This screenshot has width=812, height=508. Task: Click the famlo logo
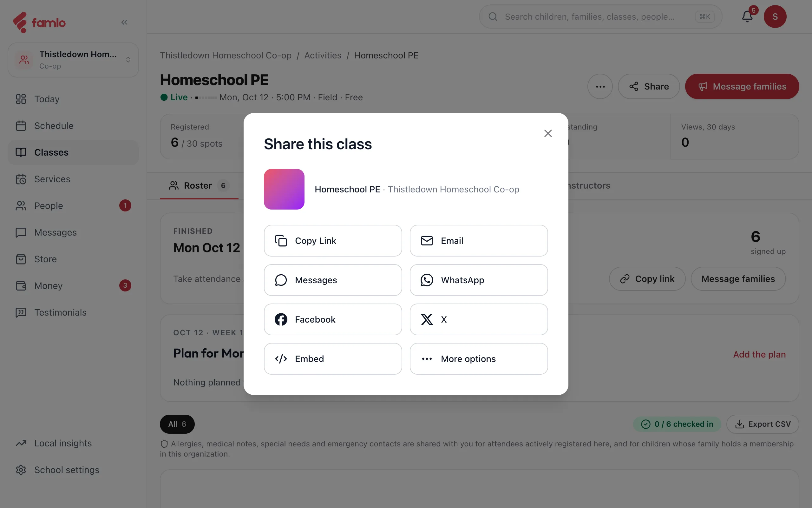[x=39, y=23]
